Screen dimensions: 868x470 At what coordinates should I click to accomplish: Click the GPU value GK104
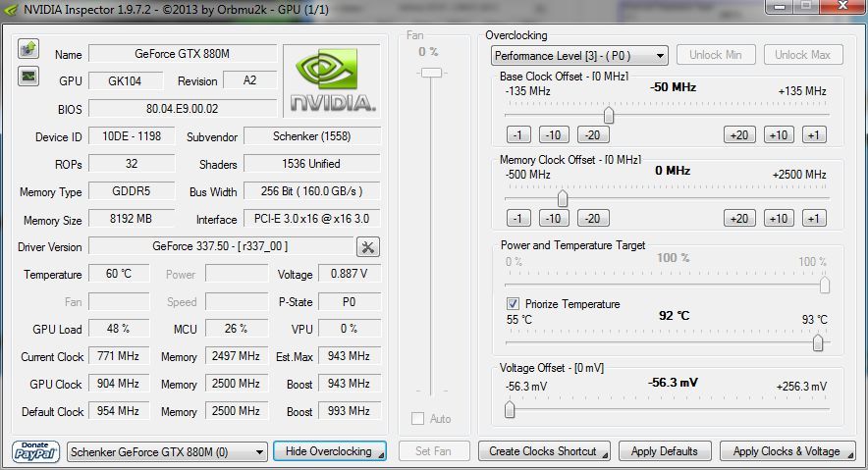point(126,80)
